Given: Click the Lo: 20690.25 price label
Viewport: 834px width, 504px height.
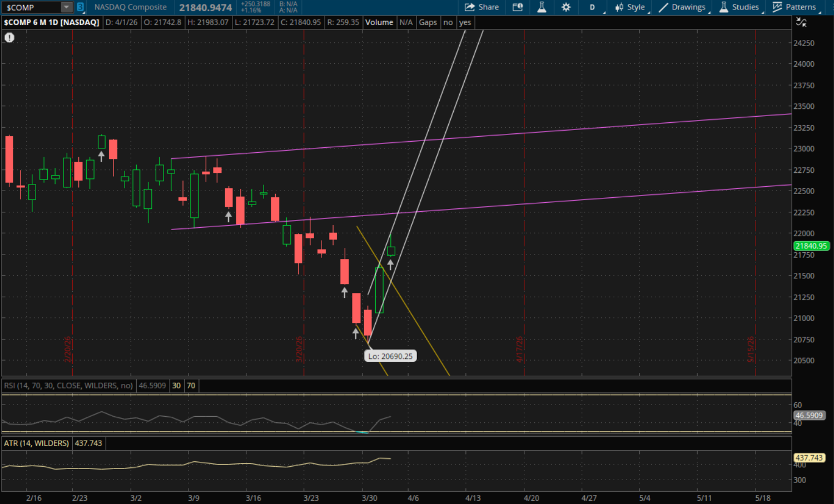Looking at the screenshot, I should click(x=390, y=356).
